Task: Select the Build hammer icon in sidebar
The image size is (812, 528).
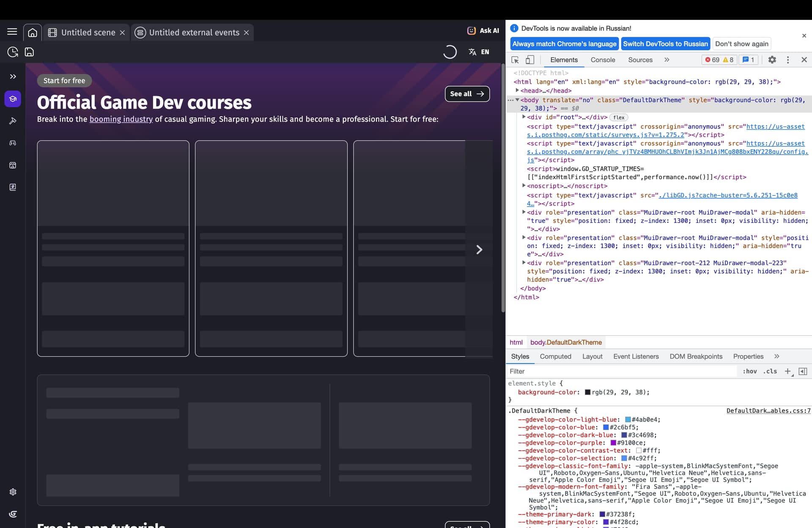Action: tap(13, 121)
